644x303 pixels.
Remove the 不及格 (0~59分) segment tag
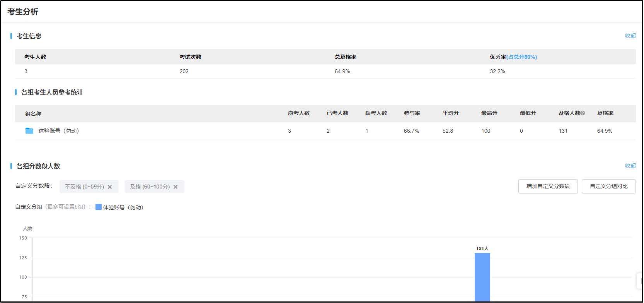click(110, 187)
